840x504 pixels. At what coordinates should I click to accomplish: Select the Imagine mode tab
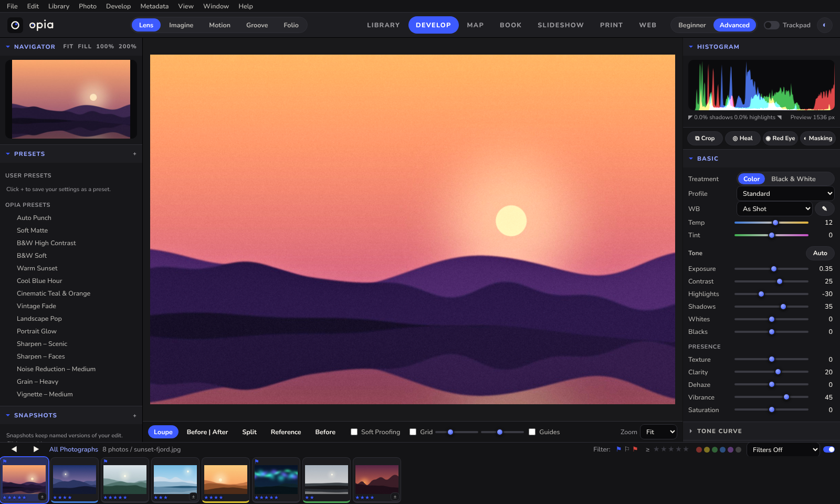tap(181, 25)
